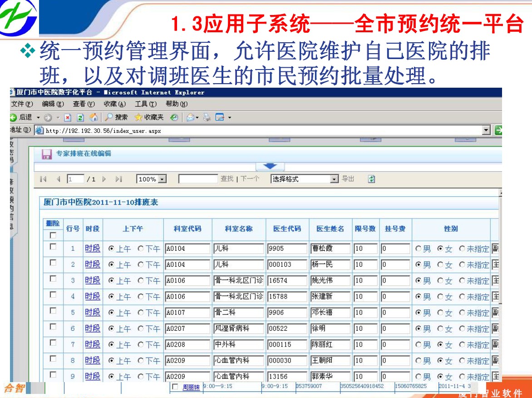This screenshot has height=398, width=532.
Task: Open the 100% zoom dropdown
Action: click(162, 179)
